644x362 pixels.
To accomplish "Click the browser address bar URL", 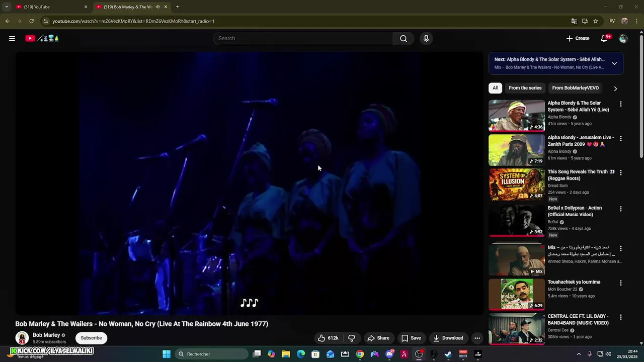I will tap(133, 21).
